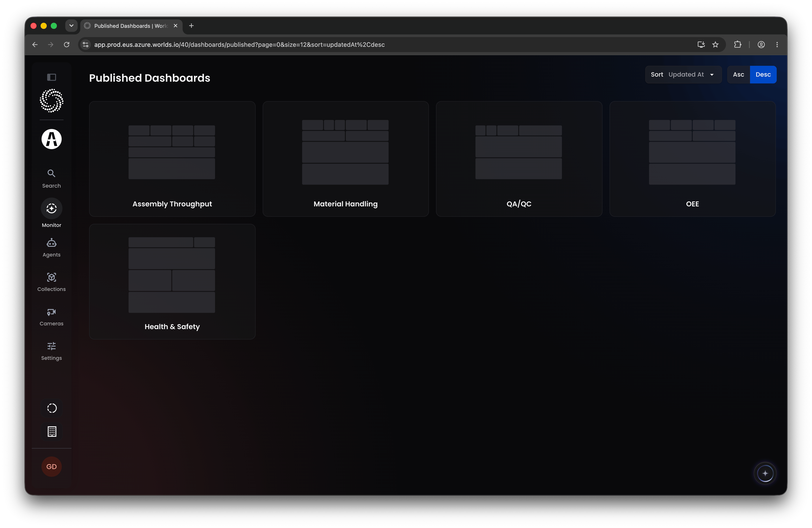Go forward in browser history
Viewport: 812px width, 528px height.
point(51,45)
